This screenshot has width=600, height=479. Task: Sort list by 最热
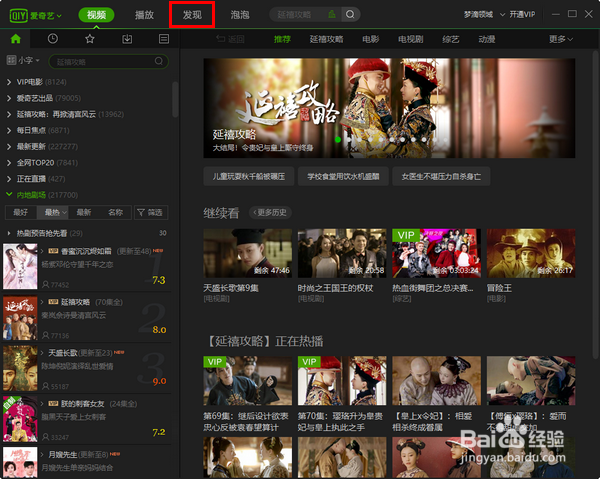click(52, 212)
